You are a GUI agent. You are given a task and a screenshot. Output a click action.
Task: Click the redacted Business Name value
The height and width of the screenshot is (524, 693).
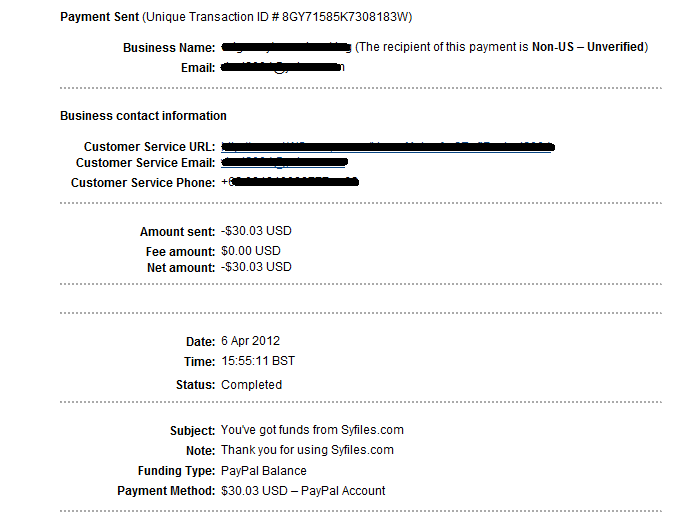coord(286,47)
